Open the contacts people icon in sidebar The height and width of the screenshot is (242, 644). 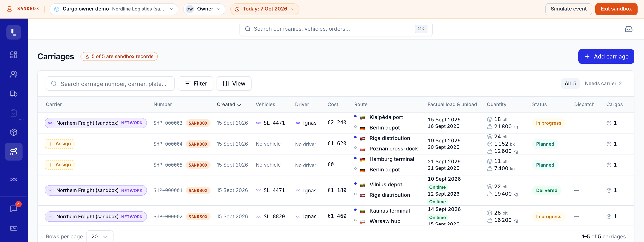[x=13, y=74]
